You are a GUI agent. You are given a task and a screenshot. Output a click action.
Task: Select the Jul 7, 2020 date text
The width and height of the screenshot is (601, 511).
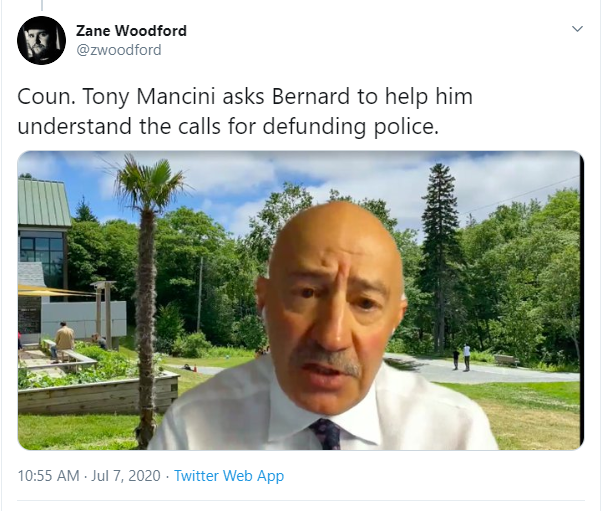coord(126,476)
